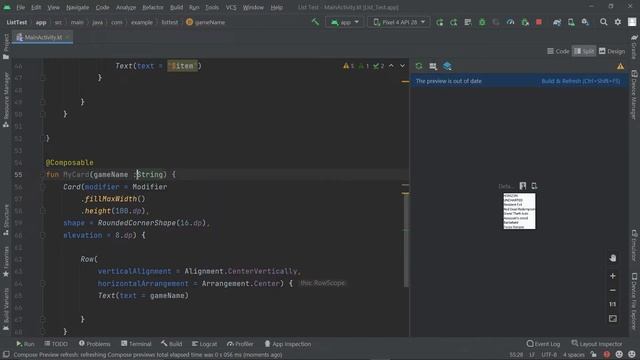
Task: Zoom in the preview with plus button
Action: click(613, 276)
